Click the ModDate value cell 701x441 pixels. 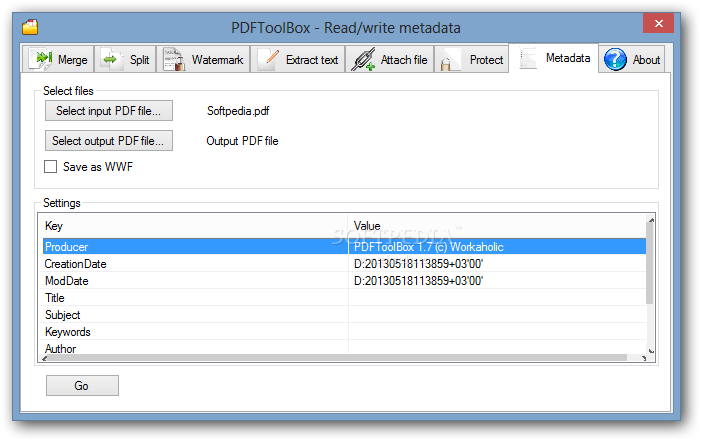(x=497, y=280)
